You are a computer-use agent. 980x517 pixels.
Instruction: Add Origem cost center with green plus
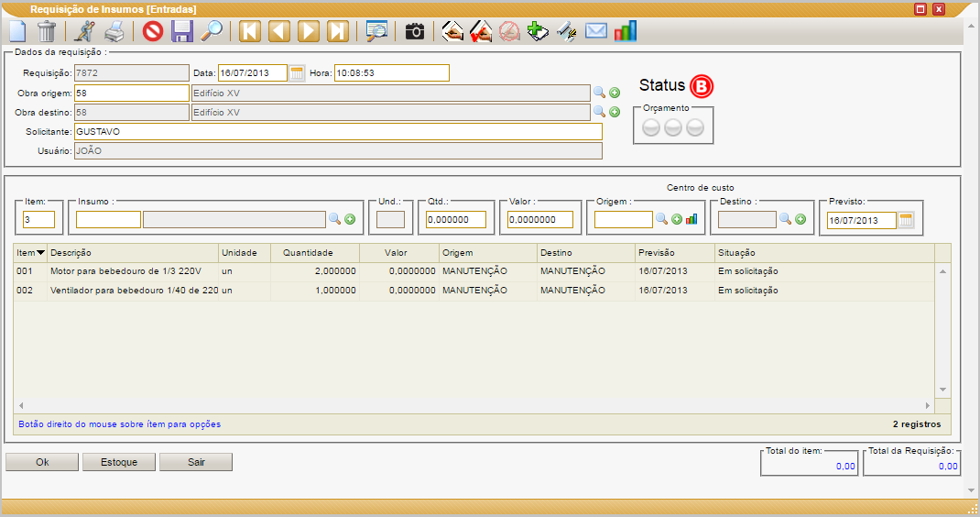677,219
